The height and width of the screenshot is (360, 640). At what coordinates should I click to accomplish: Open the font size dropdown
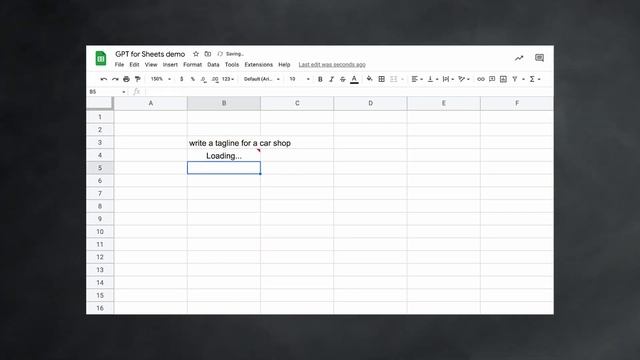(300, 79)
